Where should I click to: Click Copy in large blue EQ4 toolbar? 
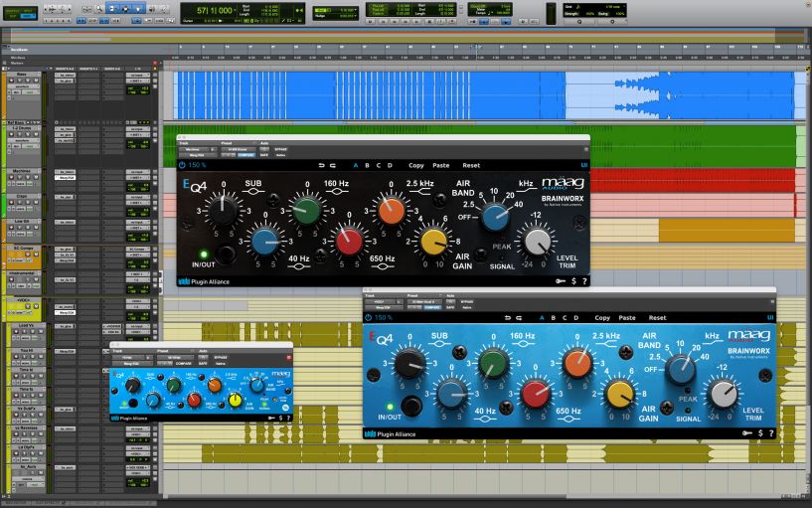tap(602, 317)
